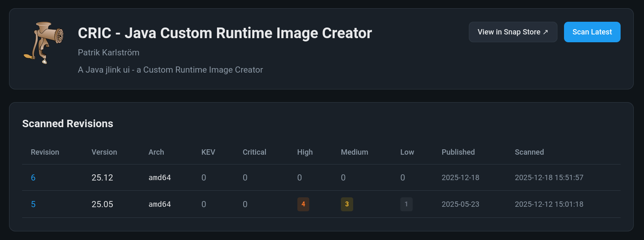644x240 pixels.
Task: Click the Arch column header
Action: coord(156,152)
